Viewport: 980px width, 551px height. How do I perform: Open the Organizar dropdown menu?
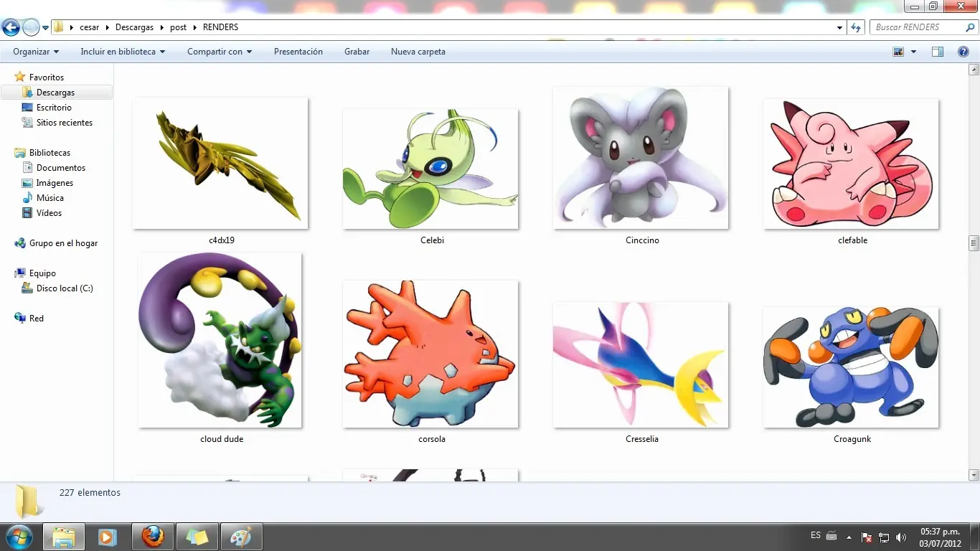36,52
